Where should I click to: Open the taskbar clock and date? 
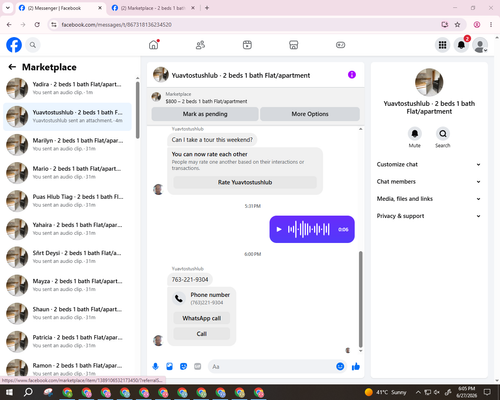pyautogui.click(x=467, y=392)
